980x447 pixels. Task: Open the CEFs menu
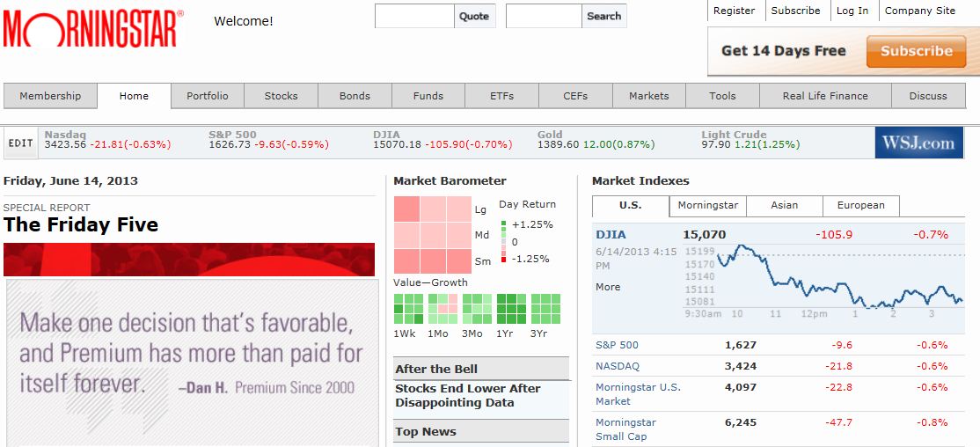pyautogui.click(x=575, y=96)
